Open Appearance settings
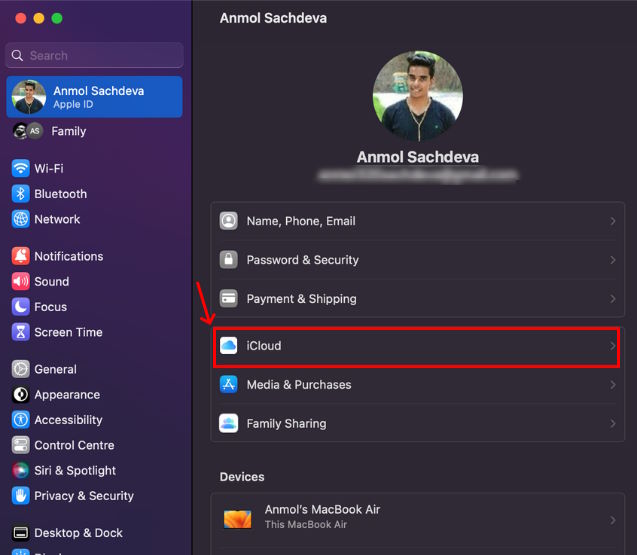This screenshot has width=637, height=555. pyautogui.click(x=94, y=395)
